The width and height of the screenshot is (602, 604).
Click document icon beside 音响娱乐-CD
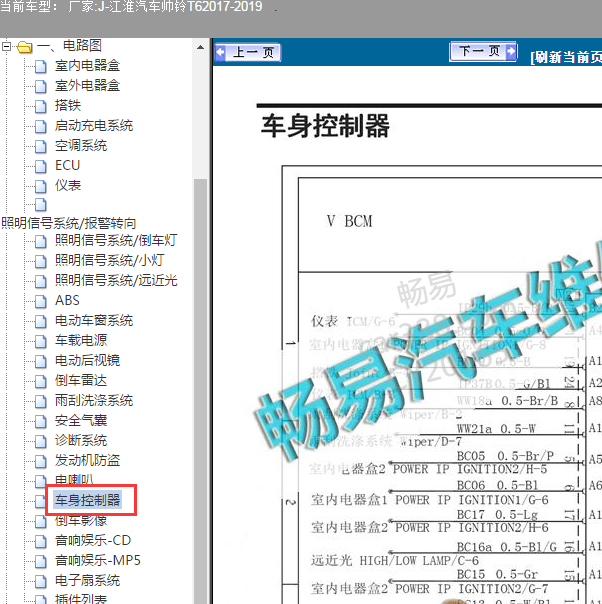coord(41,541)
